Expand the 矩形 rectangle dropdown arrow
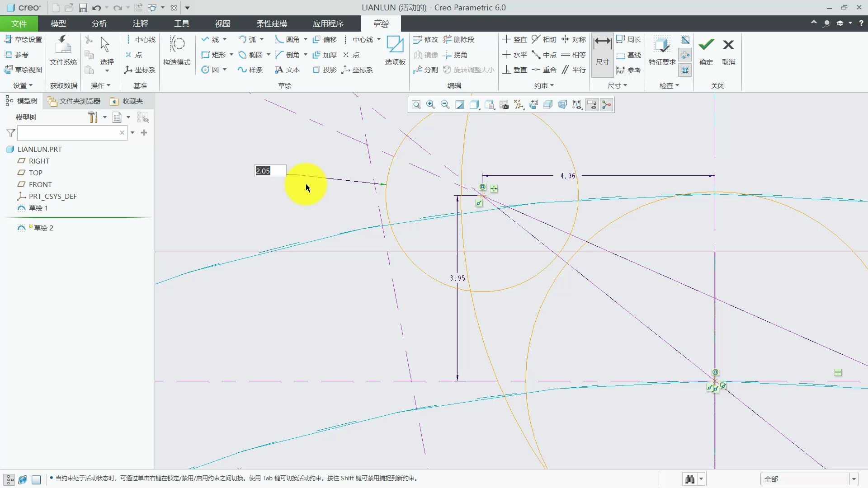This screenshot has width=868, height=488. 231,55
